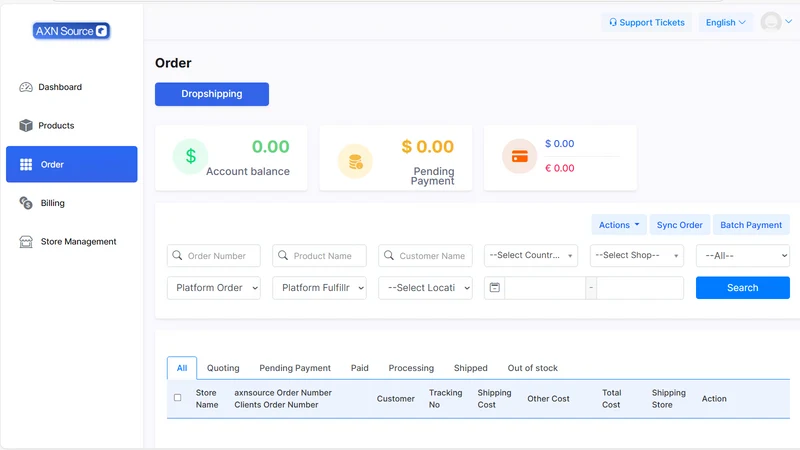Click the blue Search button

click(743, 288)
